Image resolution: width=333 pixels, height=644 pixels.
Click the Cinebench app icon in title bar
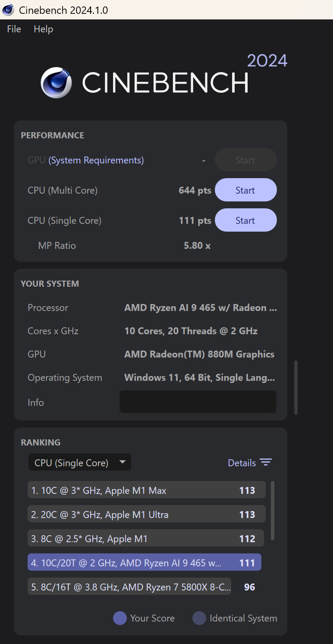click(8, 9)
